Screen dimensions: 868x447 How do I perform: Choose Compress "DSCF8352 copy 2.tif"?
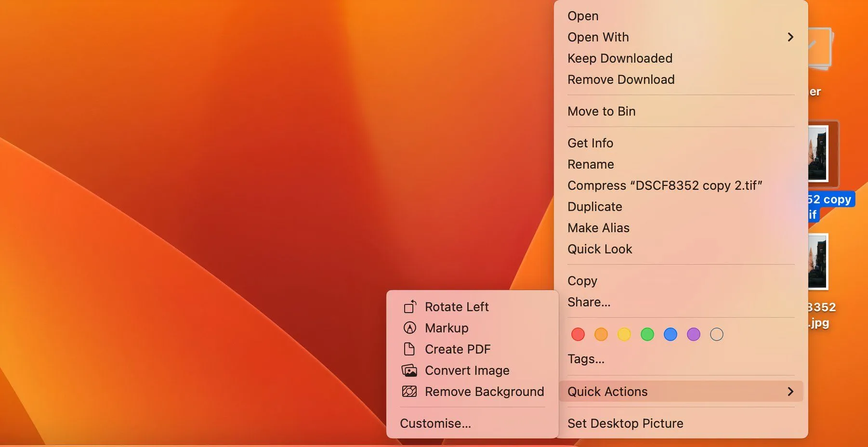tap(665, 185)
